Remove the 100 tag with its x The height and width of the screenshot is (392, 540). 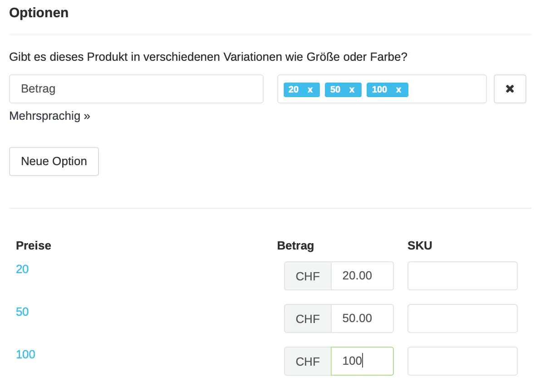(x=398, y=90)
